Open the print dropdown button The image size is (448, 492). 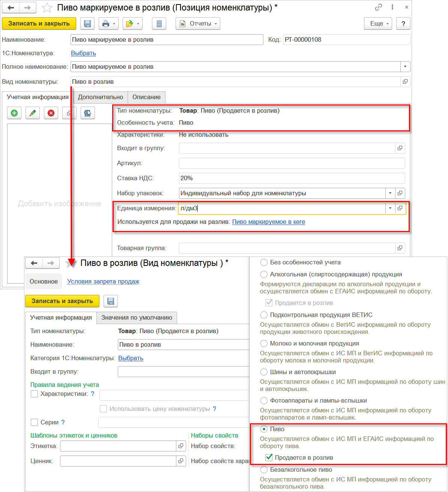click(108, 23)
